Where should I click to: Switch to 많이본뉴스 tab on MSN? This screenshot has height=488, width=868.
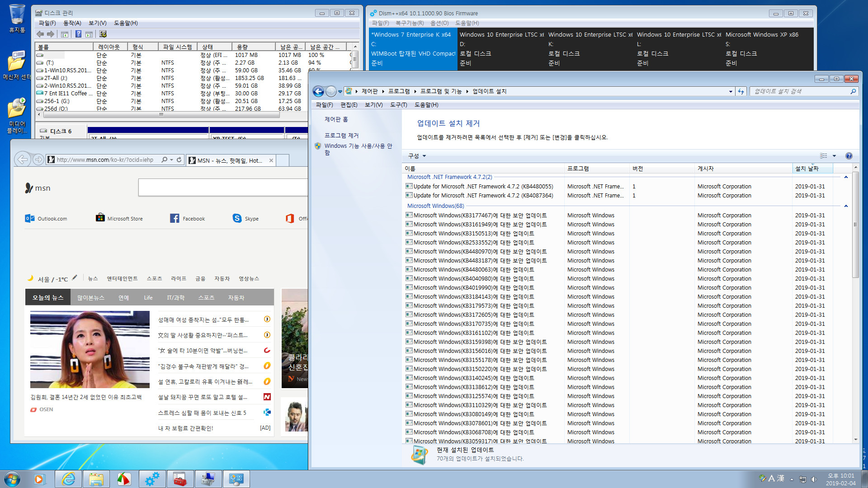tap(91, 298)
